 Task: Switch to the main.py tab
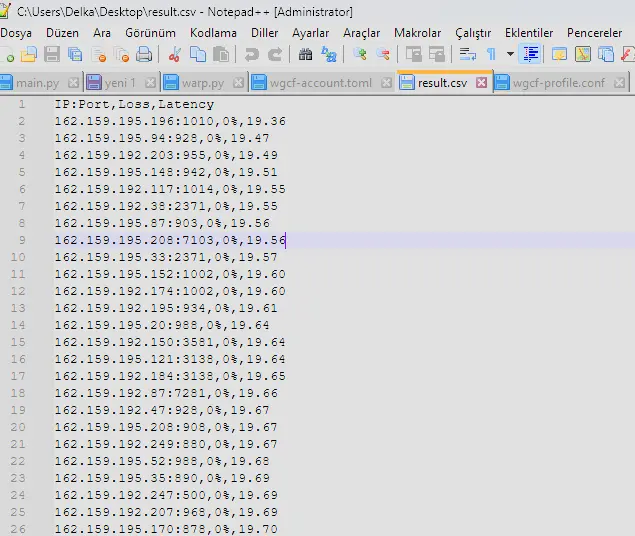37,83
